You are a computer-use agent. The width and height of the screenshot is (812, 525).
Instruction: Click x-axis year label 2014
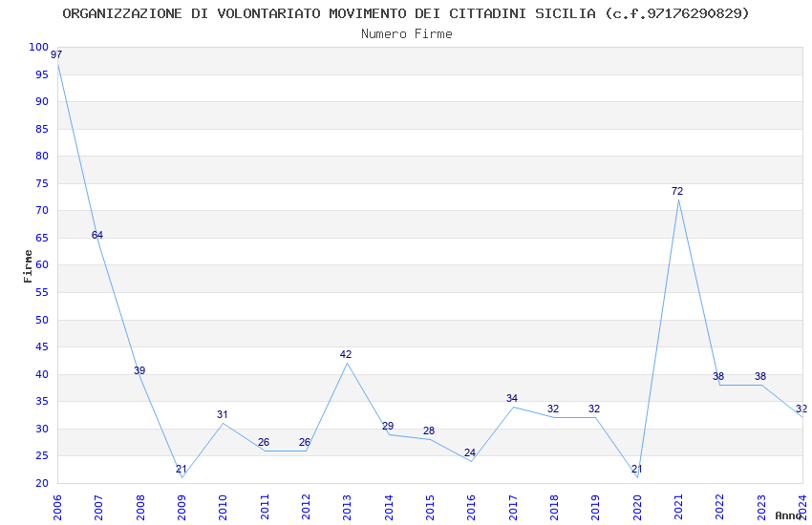(389, 507)
